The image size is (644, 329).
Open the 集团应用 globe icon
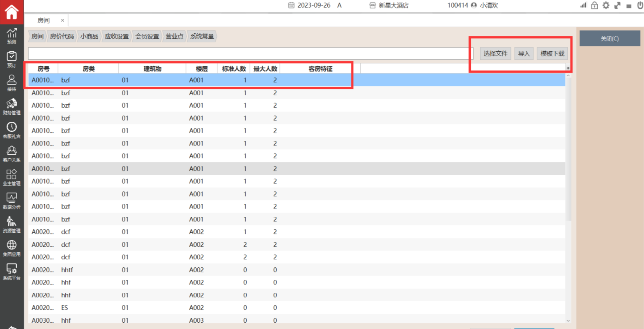tap(12, 248)
